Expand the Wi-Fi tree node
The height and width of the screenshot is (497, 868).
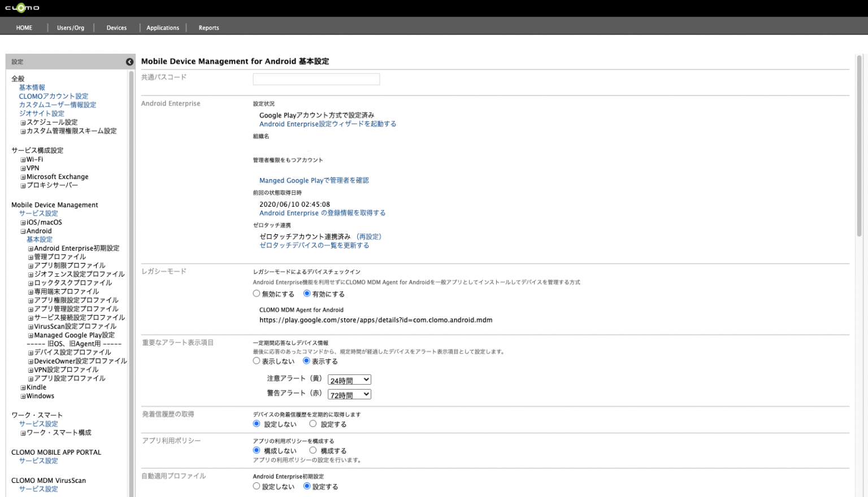[23, 160]
